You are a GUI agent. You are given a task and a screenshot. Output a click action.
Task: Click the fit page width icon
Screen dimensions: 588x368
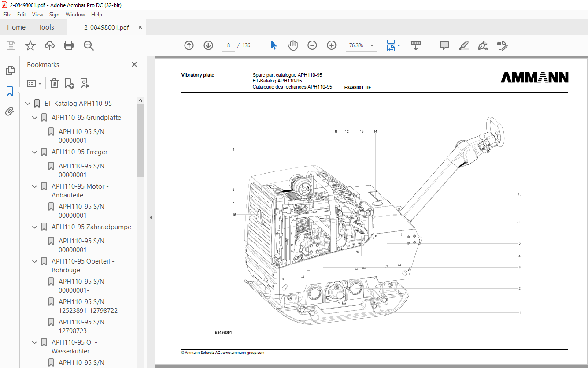391,45
